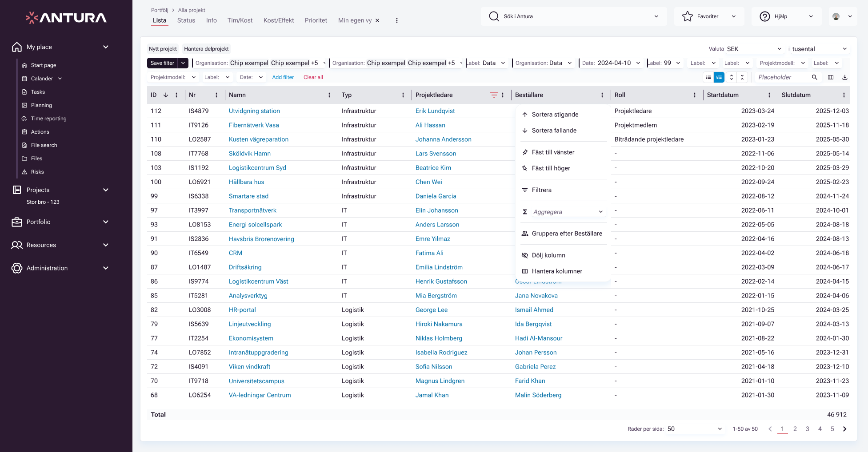This screenshot has height=452, width=868.
Task: Click the magnifier icon in Sök i Antura bar
Action: [x=494, y=16]
